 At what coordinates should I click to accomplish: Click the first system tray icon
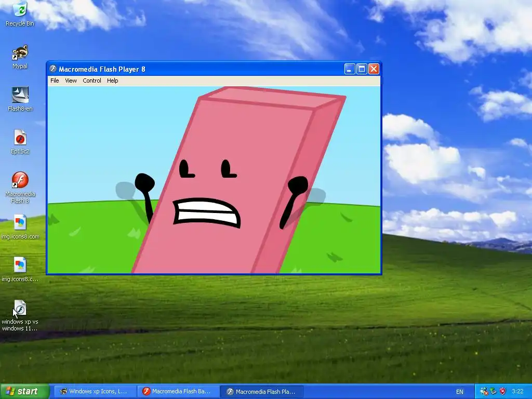coord(484,391)
